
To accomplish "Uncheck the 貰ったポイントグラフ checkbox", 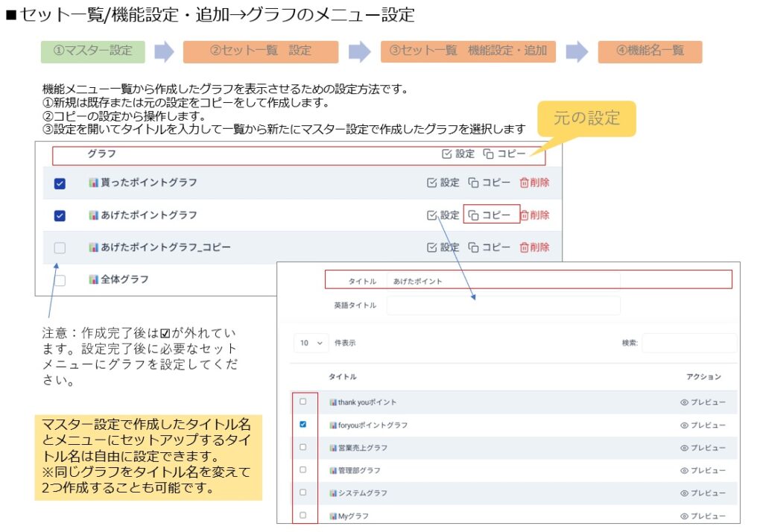I will 60,183.
